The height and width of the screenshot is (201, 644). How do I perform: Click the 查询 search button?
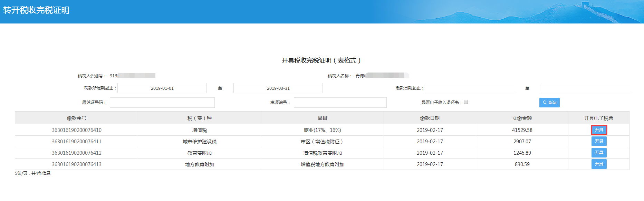(549, 103)
